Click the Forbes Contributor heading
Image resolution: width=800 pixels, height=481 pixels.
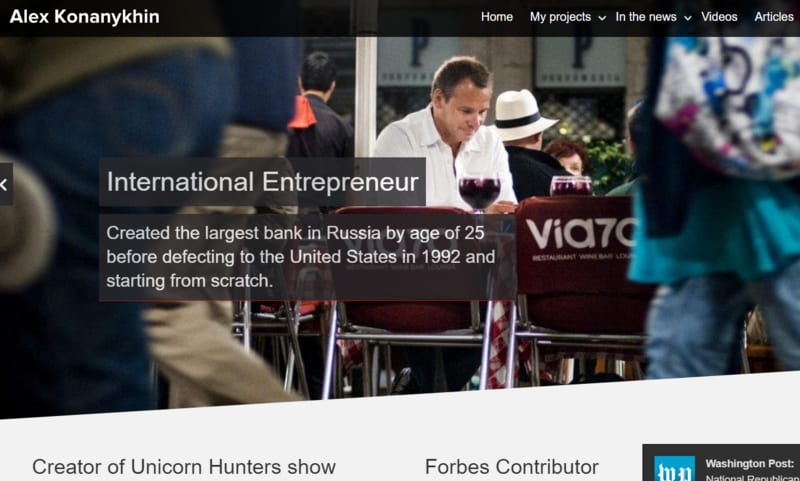pyautogui.click(x=512, y=467)
